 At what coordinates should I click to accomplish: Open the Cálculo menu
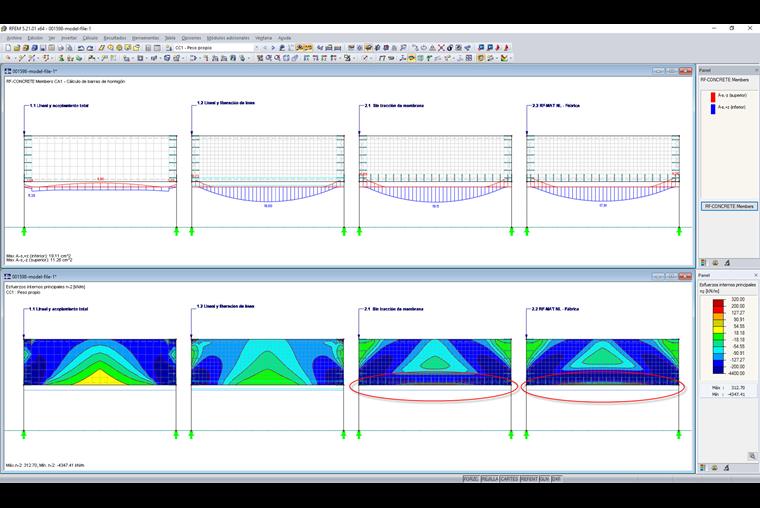pos(90,38)
